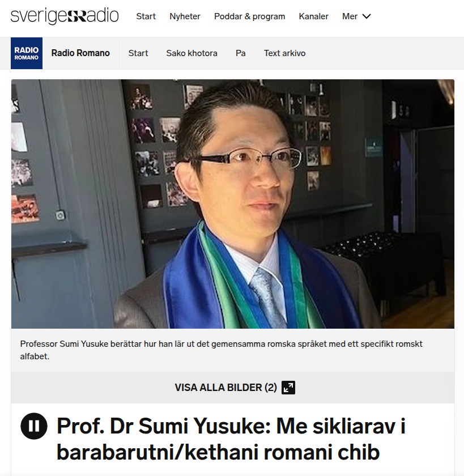Select the Start item in top navigation
Image resolution: width=464 pixels, height=476 pixels.
[146, 16]
